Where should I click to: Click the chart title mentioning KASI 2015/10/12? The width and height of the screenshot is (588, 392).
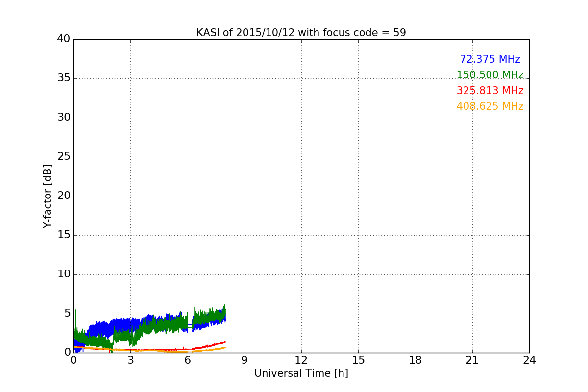point(301,33)
